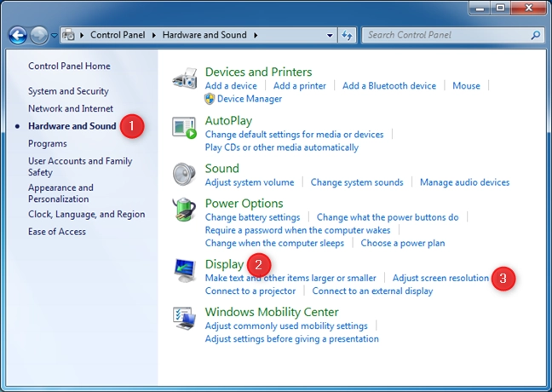Open Control Panel Home
552x392 pixels.
[x=69, y=66]
